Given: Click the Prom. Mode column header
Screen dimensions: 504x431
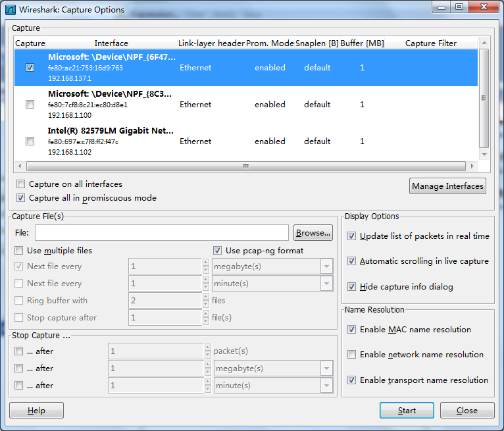Looking at the screenshot, I should pos(270,43).
